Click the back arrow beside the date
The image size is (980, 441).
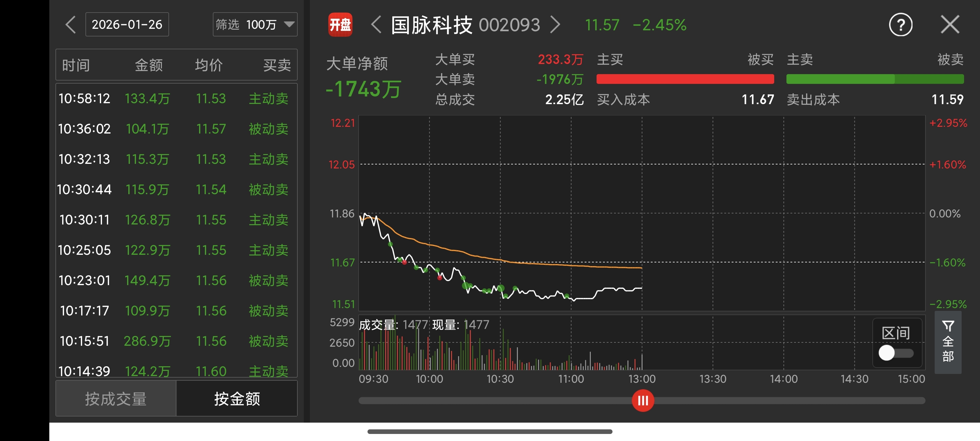[71, 25]
